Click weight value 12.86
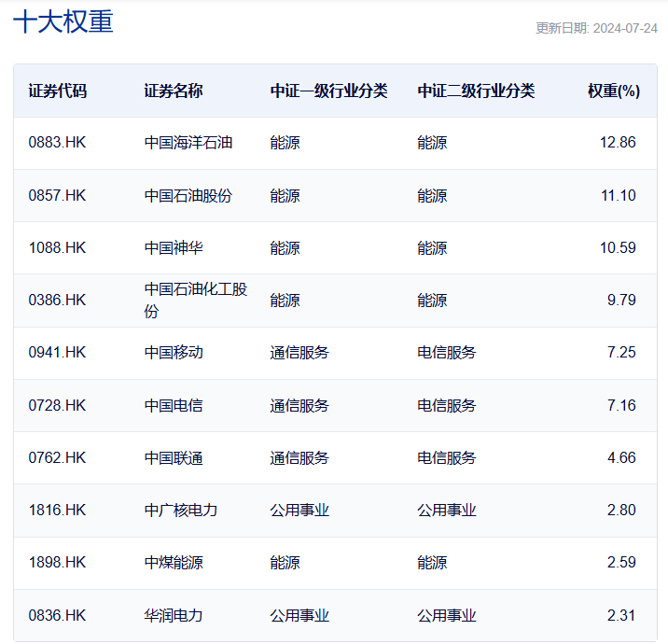Viewport: 668px width, 644px height. point(618,143)
